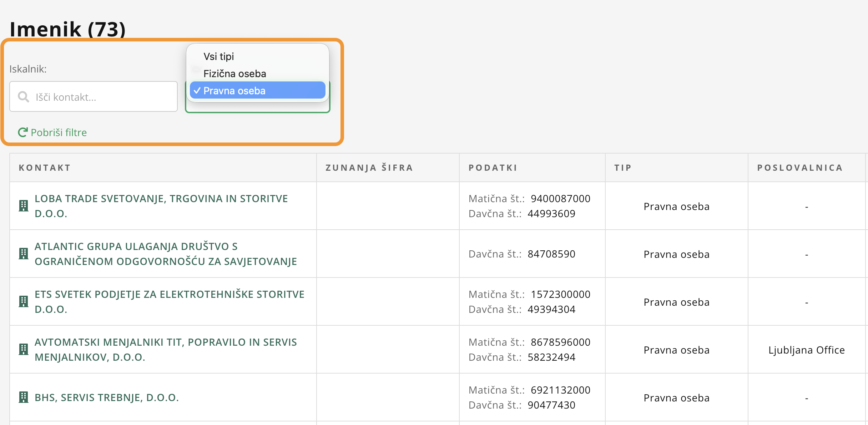Click the contact type dropdown field

(257, 107)
